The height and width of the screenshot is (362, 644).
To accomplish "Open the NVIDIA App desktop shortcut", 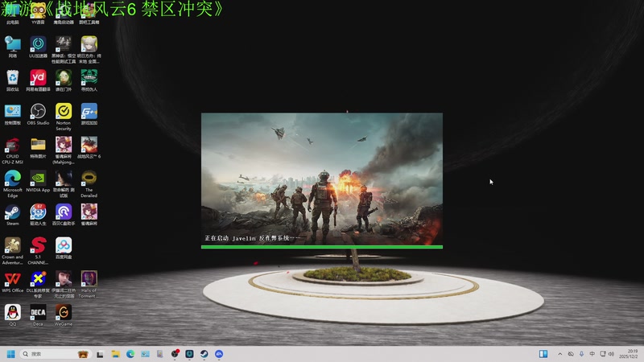I will point(38,182).
